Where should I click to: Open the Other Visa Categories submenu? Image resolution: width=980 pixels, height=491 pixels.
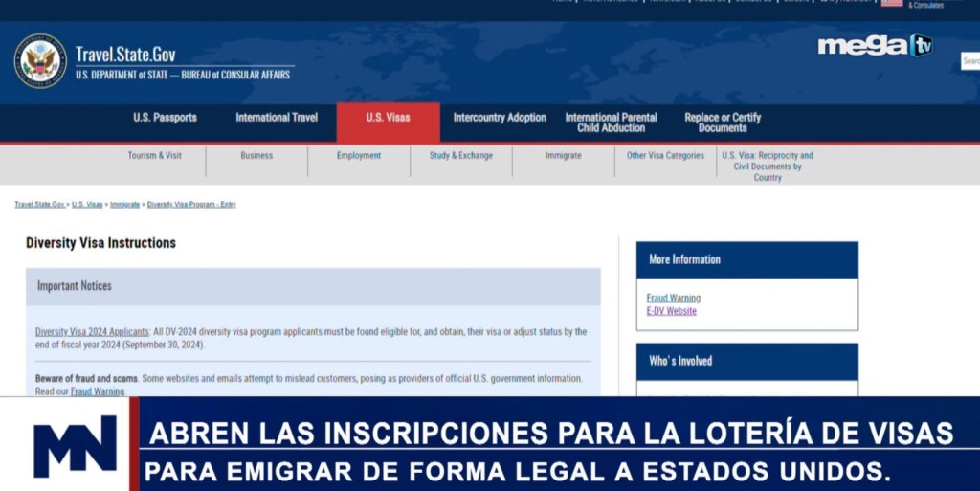665,156
